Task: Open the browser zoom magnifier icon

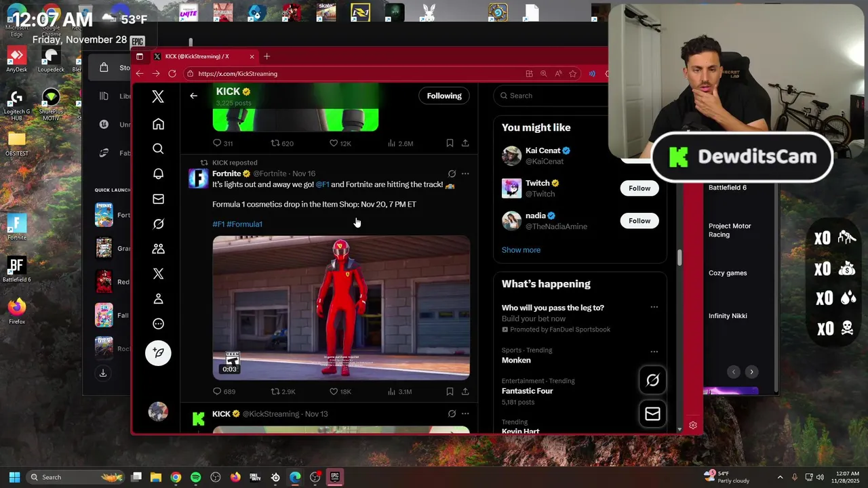Action: (543, 73)
